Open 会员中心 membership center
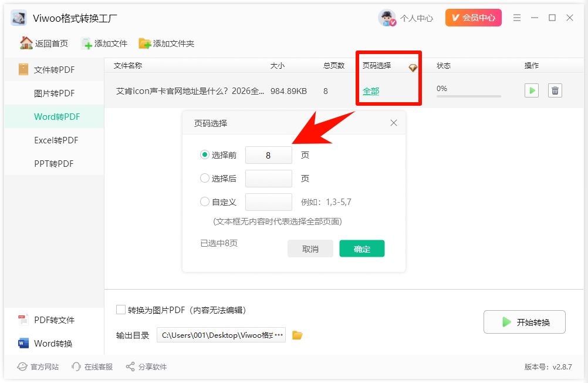 (x=473, y=18)
